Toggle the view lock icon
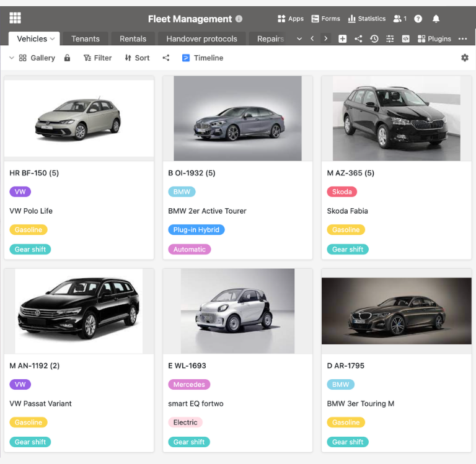Screen dimensions: 476x464 [67, 58]
